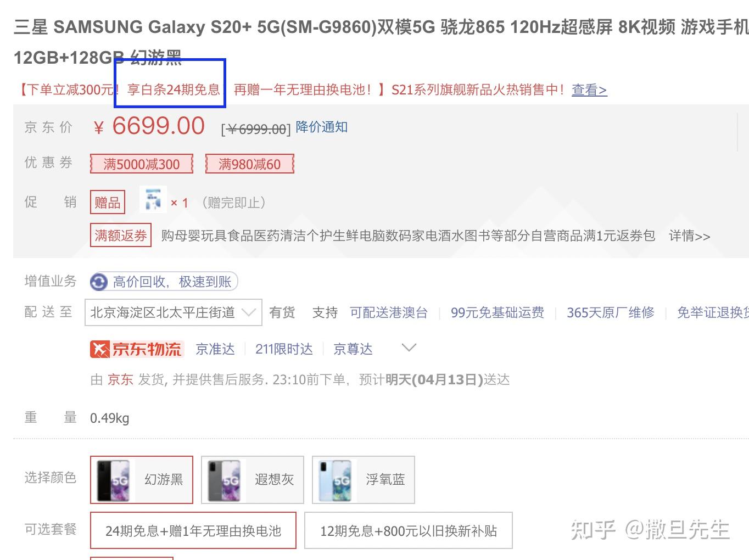The width and height of the screenshot is (749, 560).
Task: Click the 降价通知 link
Action: tap(321, 127)
